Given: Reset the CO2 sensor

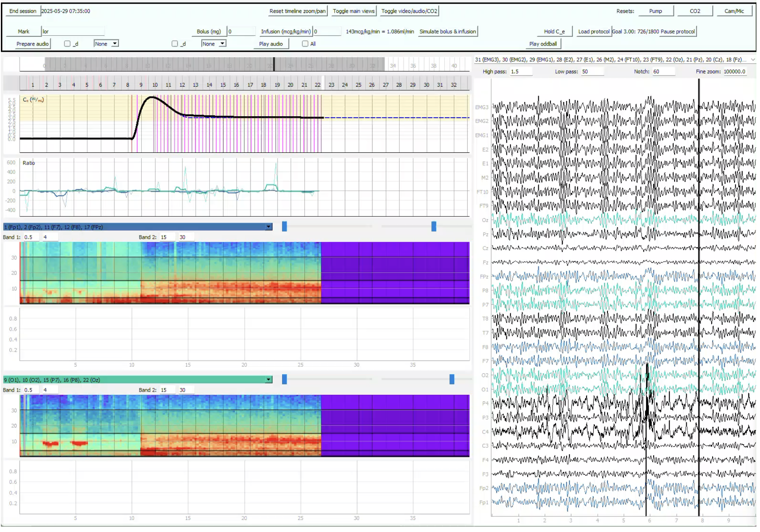Looking at the screenshot, I should [x=694, y=11].
